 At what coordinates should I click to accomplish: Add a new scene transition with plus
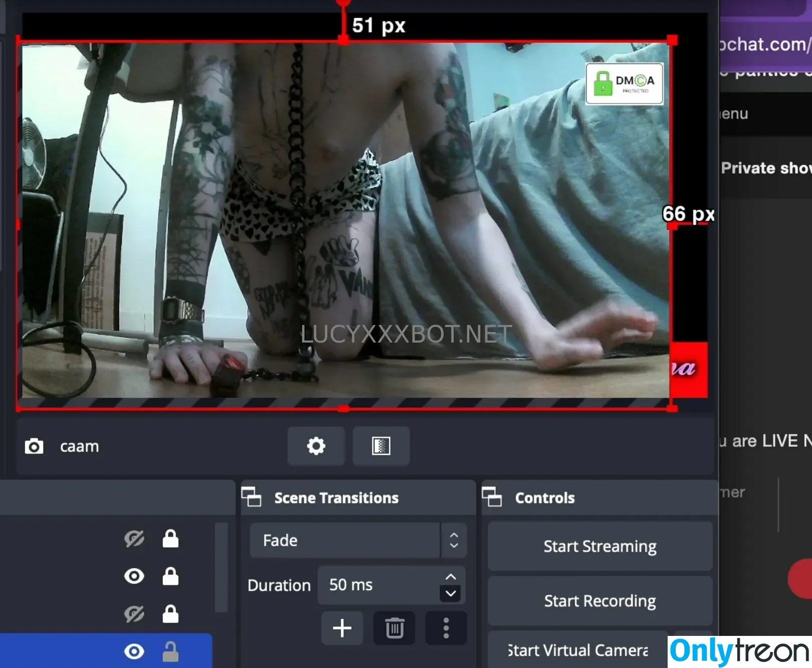[x=342, y=628]
